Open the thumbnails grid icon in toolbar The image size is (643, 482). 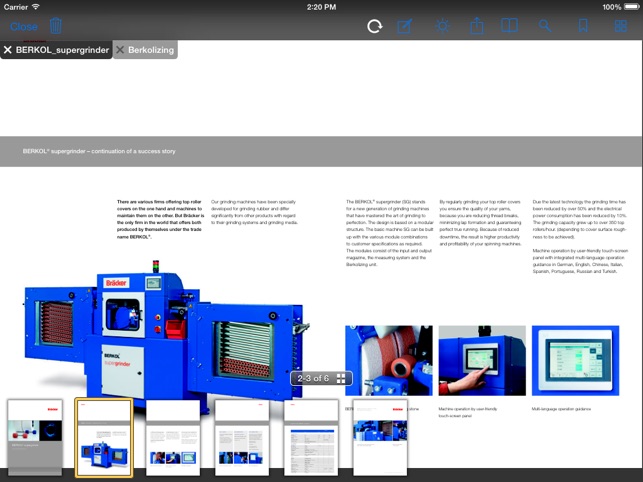[621, 26]
